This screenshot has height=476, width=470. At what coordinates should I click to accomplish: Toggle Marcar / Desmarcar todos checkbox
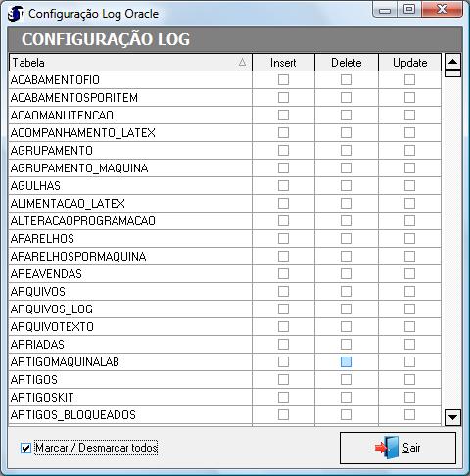[25, 448]
